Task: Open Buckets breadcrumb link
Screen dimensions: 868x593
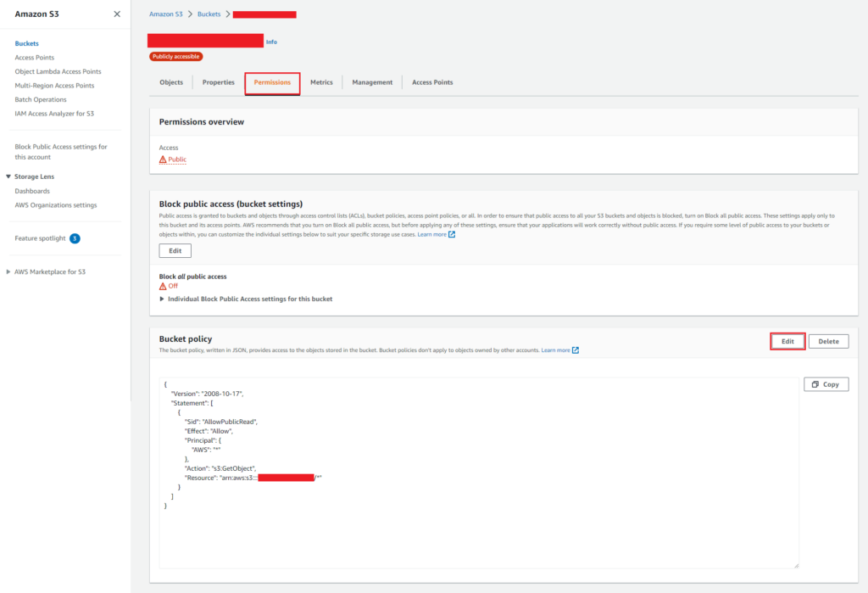Action: point(209,14)
